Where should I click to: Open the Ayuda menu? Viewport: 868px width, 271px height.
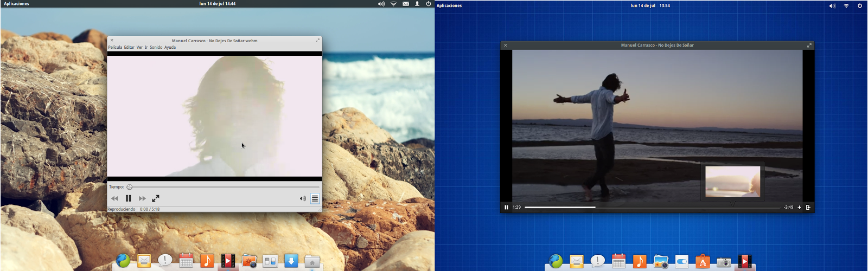(170, 47)
